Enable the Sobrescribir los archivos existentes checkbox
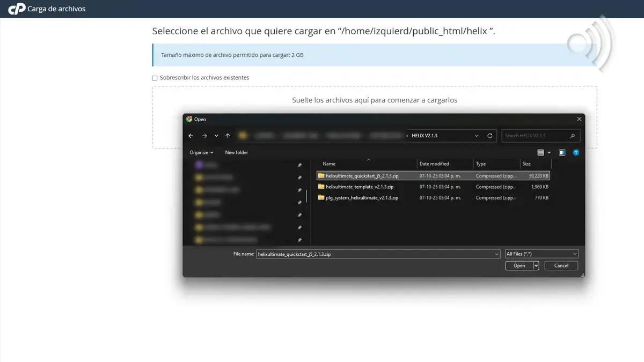The height and width of the screenshot is (362, 644). 155,78
